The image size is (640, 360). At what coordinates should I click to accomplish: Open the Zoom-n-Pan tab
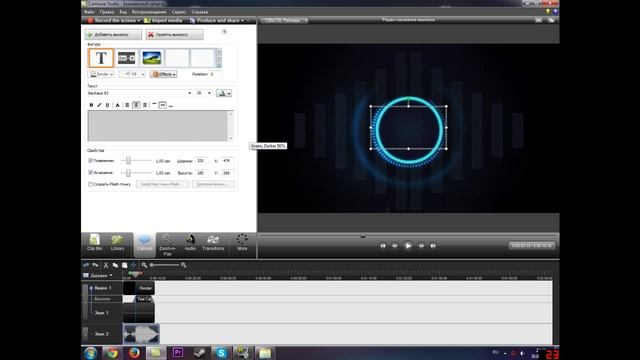coord(167,245)
